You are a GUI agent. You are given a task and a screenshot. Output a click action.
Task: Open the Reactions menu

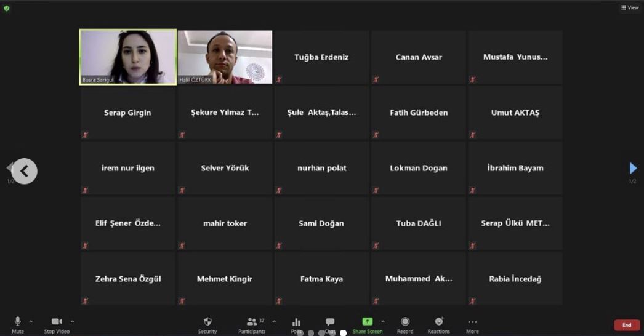(x=439, y=322)
